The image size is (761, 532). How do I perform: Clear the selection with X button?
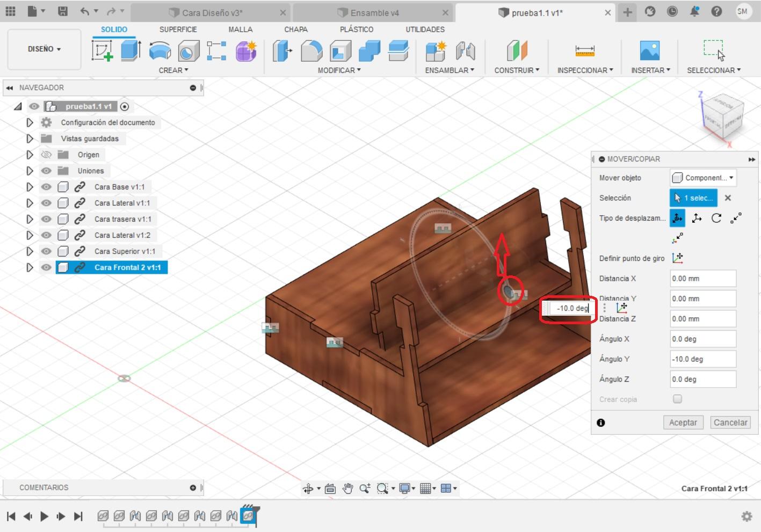[728, 198]
